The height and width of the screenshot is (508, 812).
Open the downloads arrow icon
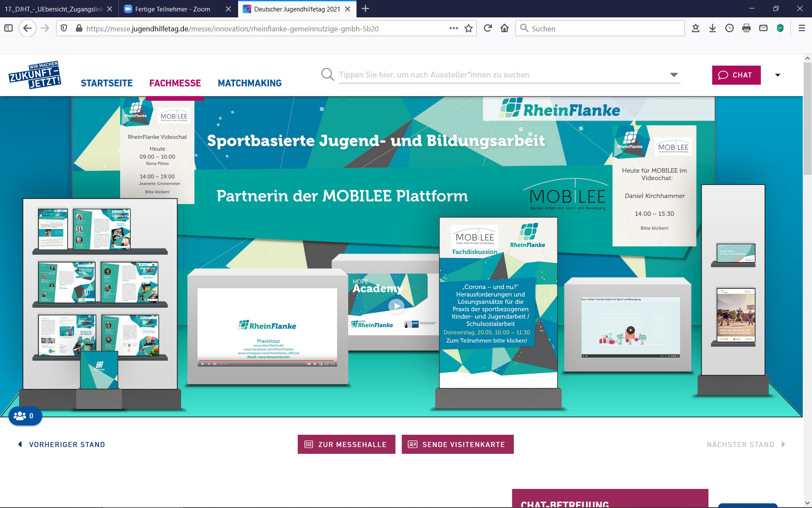pyautogui.click(x=713, y=28)
